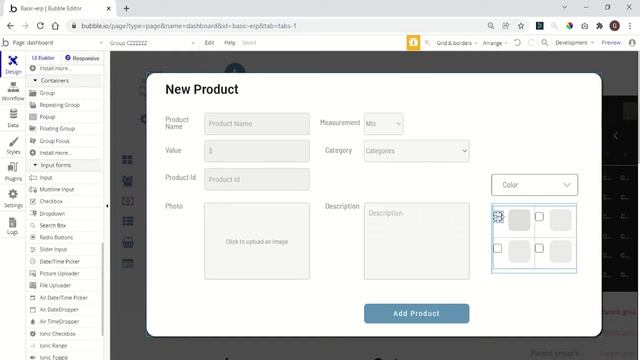Select the Air TimeDropper element
640x360 pixels.
point(59,322)
